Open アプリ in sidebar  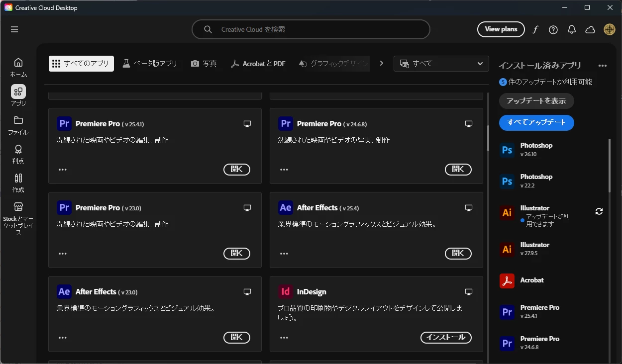point(18,96)
